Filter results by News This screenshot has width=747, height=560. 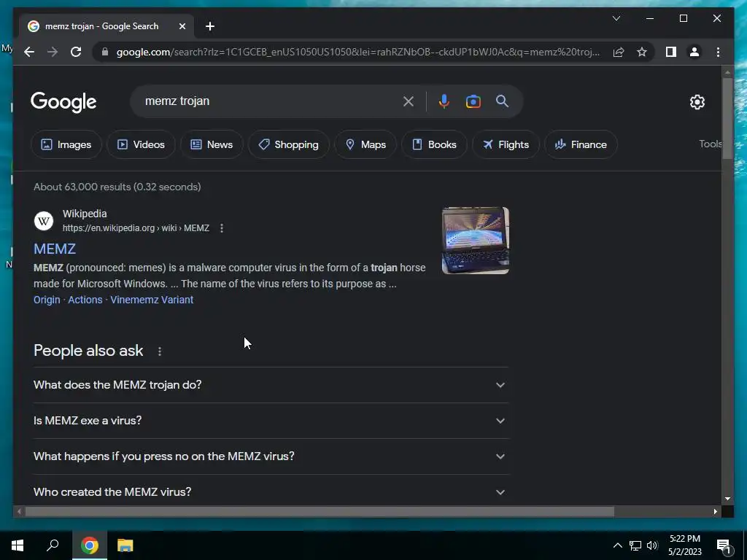tap(212, 144)
